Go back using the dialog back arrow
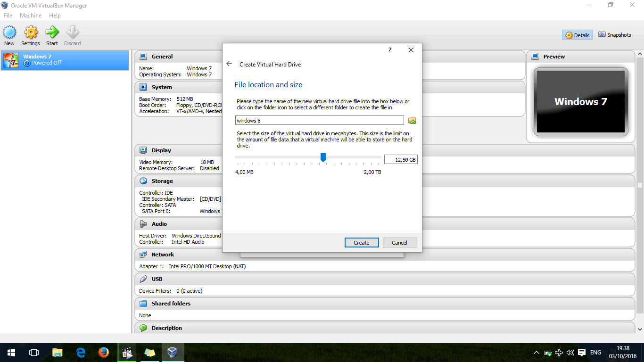This screenshot has height=362, width=644. pyautogui.click(x=229, y=64)
